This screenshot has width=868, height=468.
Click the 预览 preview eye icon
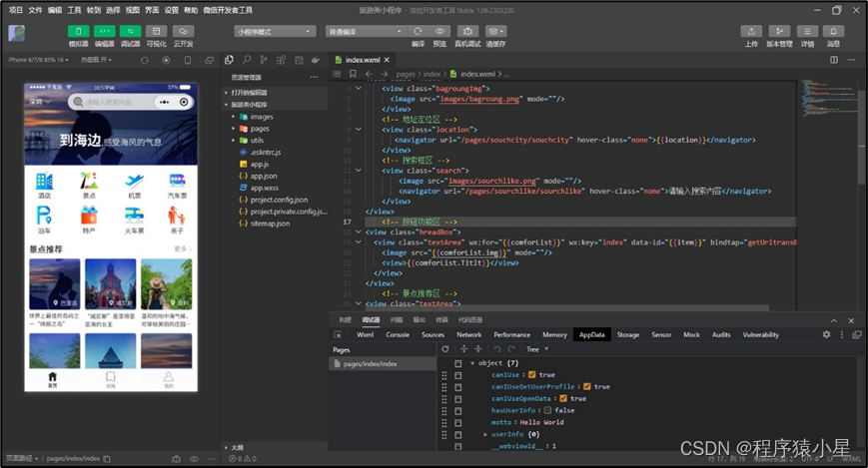439,32
